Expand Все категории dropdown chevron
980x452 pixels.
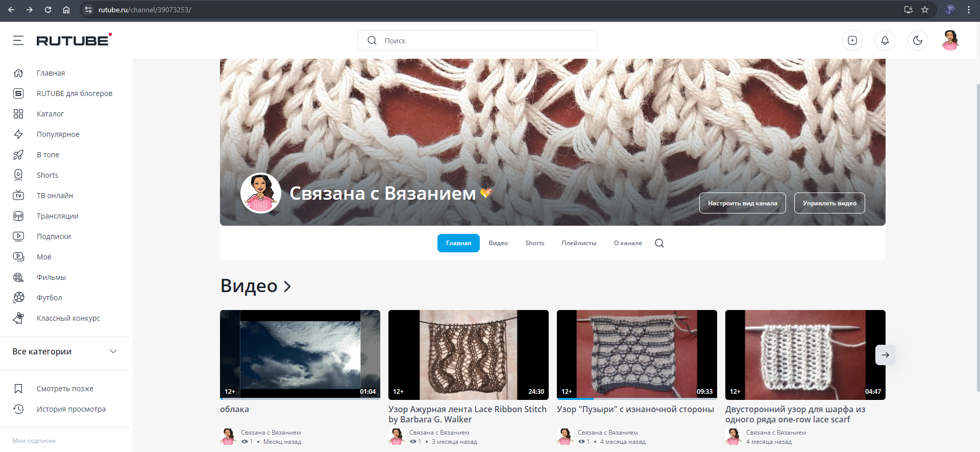click(x=113, y=351)
